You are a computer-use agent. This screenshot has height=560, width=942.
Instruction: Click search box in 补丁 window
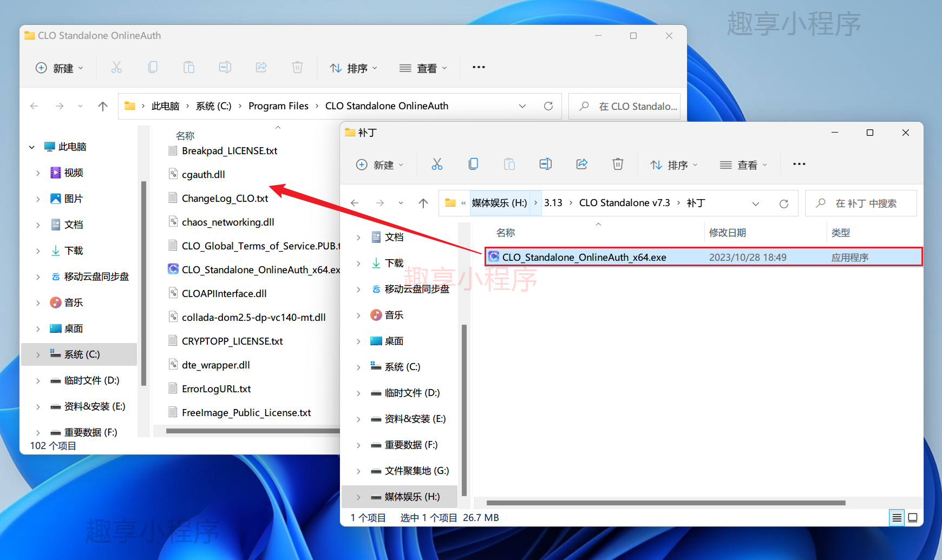[861, 203]
